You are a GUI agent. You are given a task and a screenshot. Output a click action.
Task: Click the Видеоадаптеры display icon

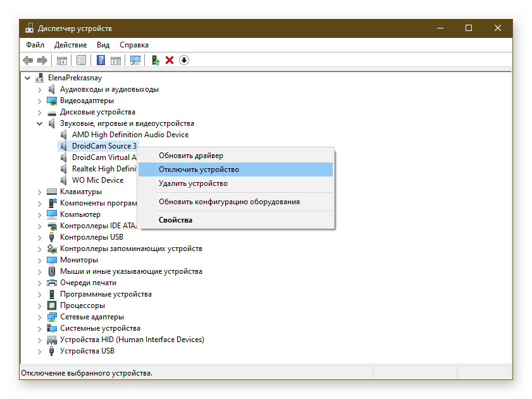tap(52, 101)
